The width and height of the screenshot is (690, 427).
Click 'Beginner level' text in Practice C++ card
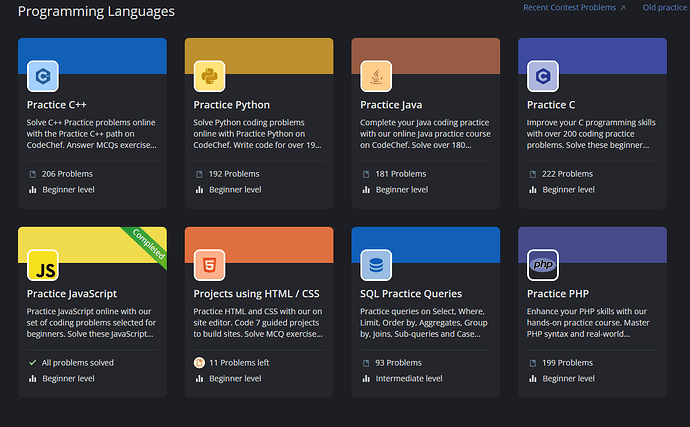[x=68, y=190]
